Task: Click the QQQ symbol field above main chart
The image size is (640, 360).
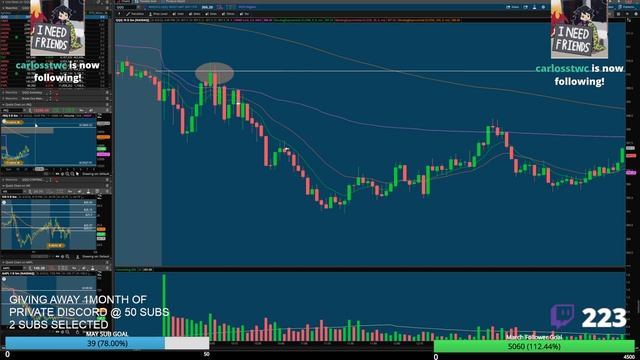Action: tap(126, 7)
